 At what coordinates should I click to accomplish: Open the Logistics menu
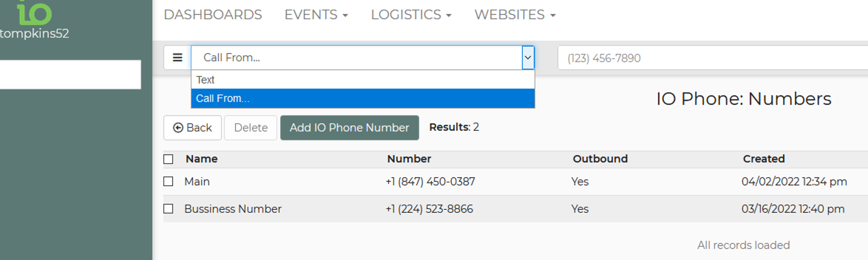411,15
